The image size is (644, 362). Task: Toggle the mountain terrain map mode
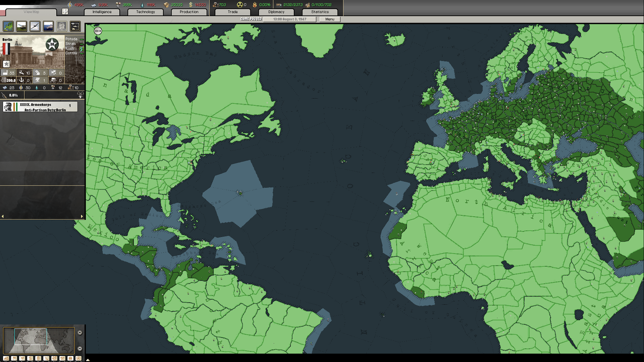click(x=6, y=358)
